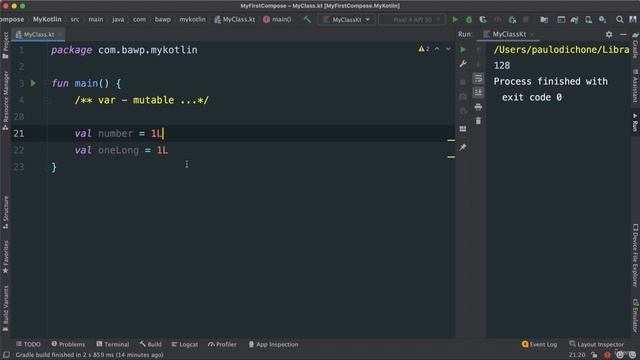Image resolution: width=640 pixels, height=360 pixels.
Task: Run with coverage toolbar icon
Action: point(483,19)
